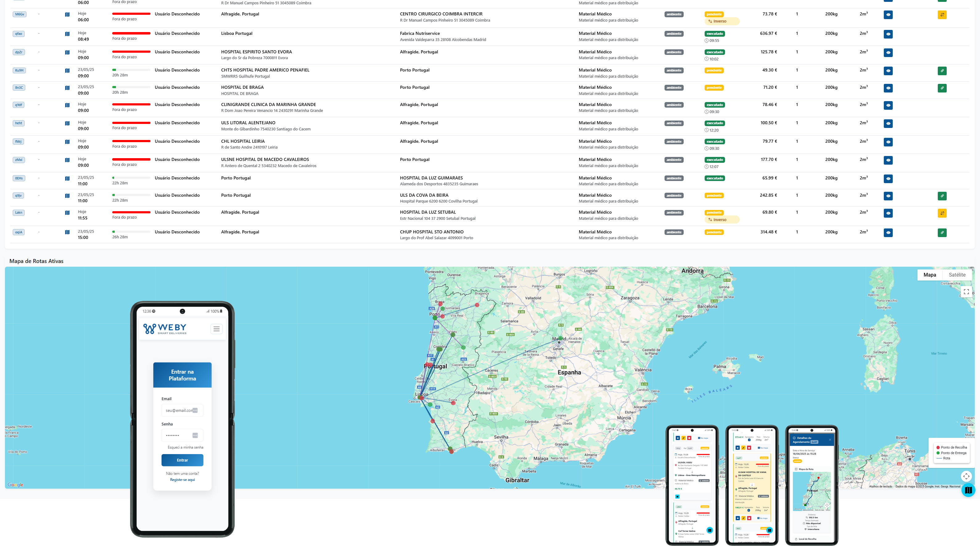Show route map for the dpZr row
This screenshot has width=980, height=546.
point(67,52)
